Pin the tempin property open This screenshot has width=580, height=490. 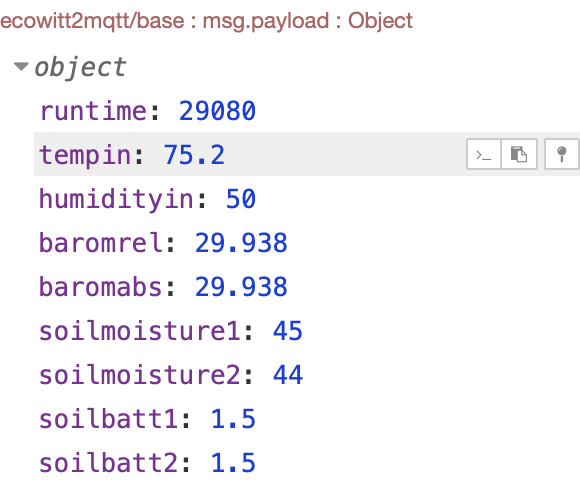pyautogui.click(x=562, y=154)
